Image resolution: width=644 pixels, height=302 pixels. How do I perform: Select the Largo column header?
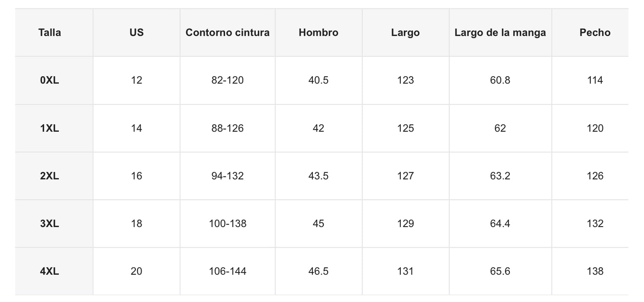click(x=405, y=33)
